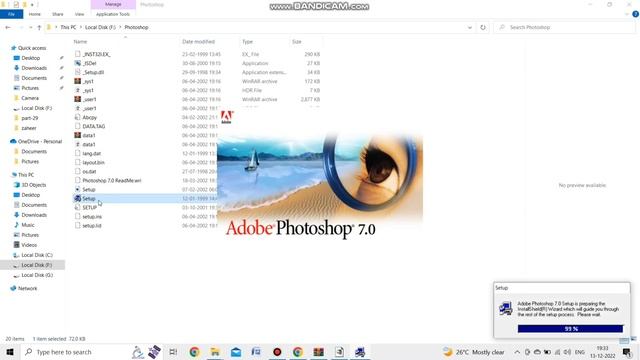Image resolution: width=640 pixels, height=360 pixels.
Task: Select the DATA.TAG file
Action: pyautogui.click(x=93, y=127)
